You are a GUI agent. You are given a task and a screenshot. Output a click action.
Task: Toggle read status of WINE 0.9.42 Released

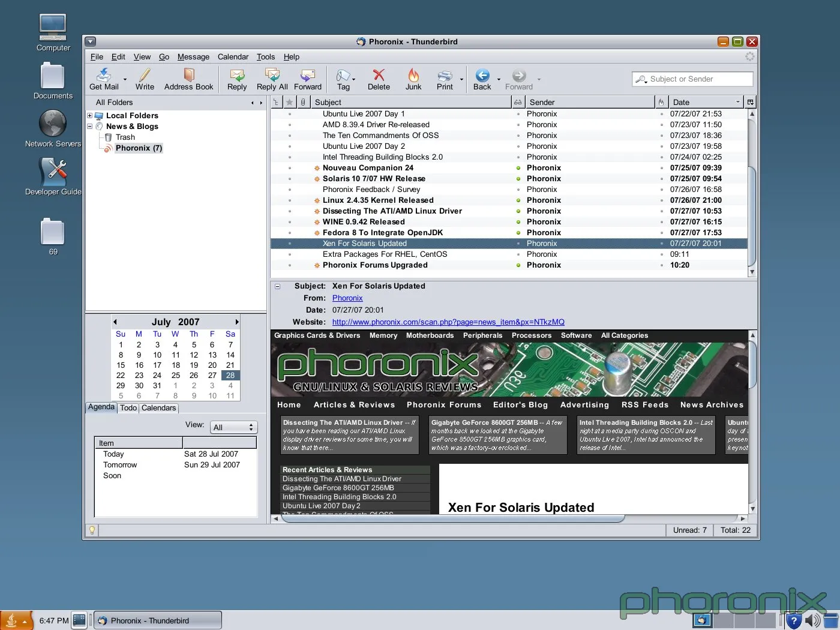coord(518,222)
